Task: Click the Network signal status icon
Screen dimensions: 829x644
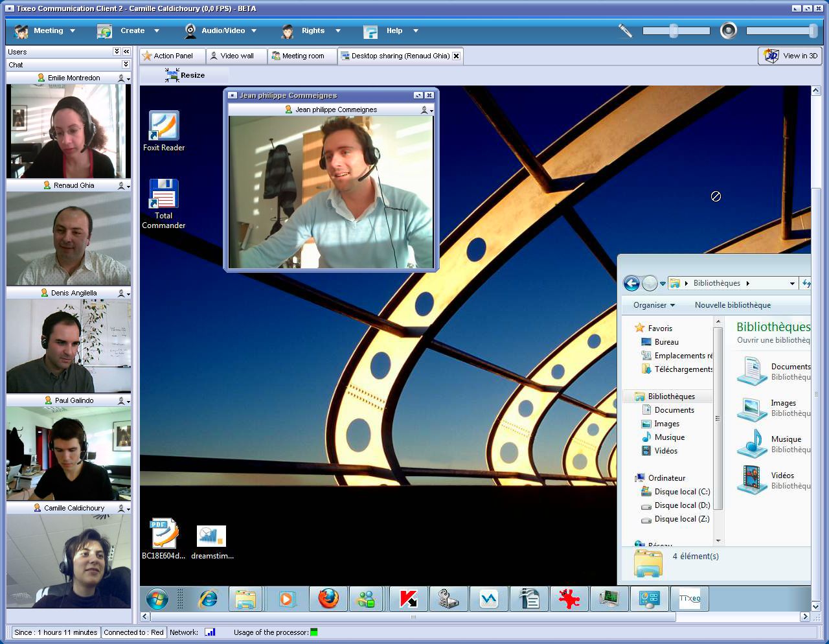Action: pos(210,632)
